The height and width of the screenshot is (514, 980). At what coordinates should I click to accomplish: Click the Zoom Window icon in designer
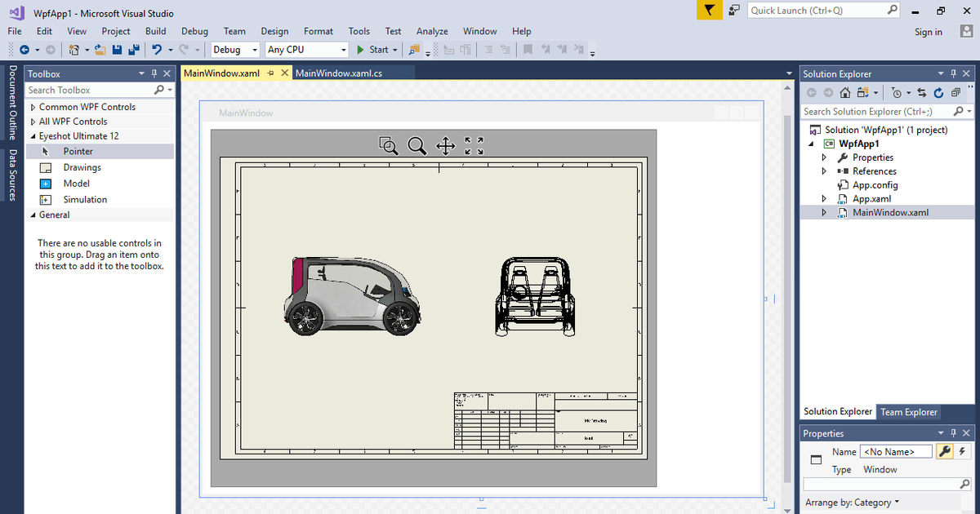point(389,146)
